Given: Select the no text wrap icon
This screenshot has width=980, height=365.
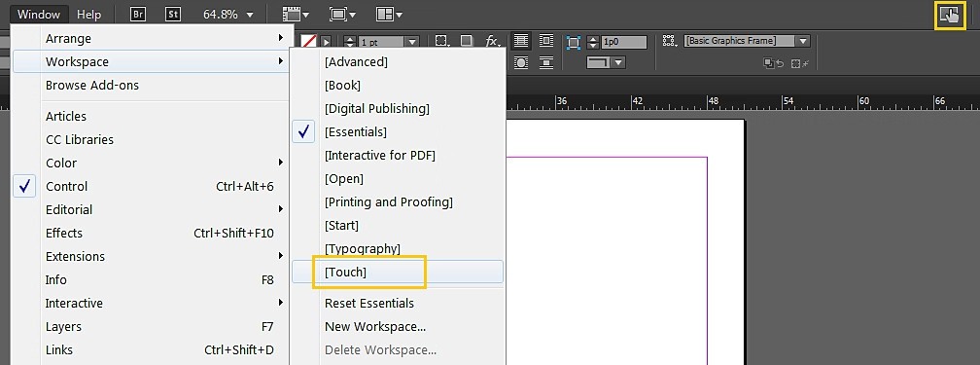Looking at the screenshot, I should point(521,41).
